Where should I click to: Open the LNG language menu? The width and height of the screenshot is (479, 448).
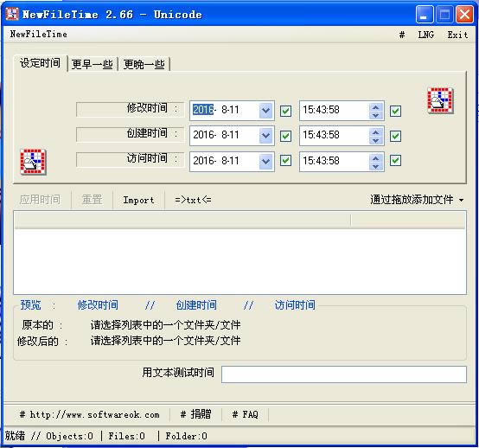[x=426, y=35]
